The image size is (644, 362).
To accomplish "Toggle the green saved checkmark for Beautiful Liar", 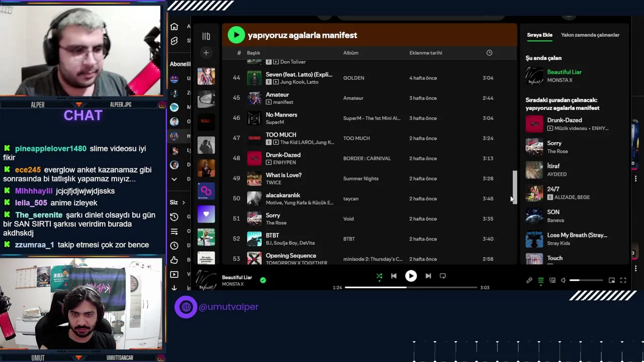I will coord(263,280).
